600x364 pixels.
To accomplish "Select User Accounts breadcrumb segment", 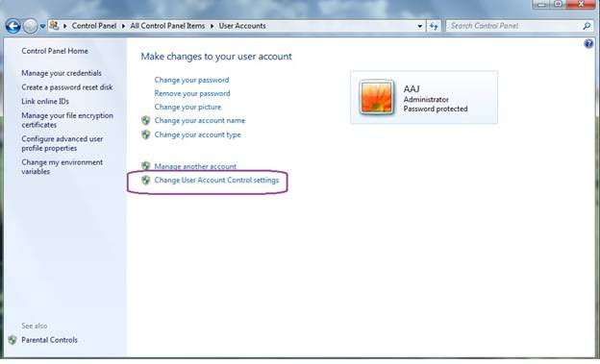I will click(242, 26).
